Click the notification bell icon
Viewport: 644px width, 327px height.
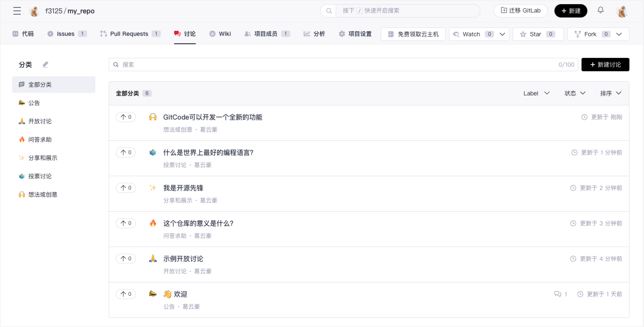[600, 10]
